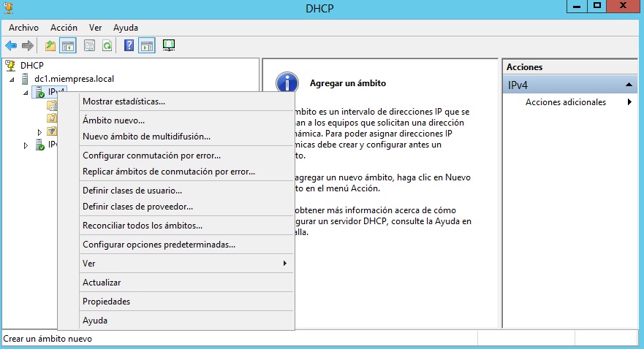Select 'Ámbito nuevo...' in context menu

113,120
